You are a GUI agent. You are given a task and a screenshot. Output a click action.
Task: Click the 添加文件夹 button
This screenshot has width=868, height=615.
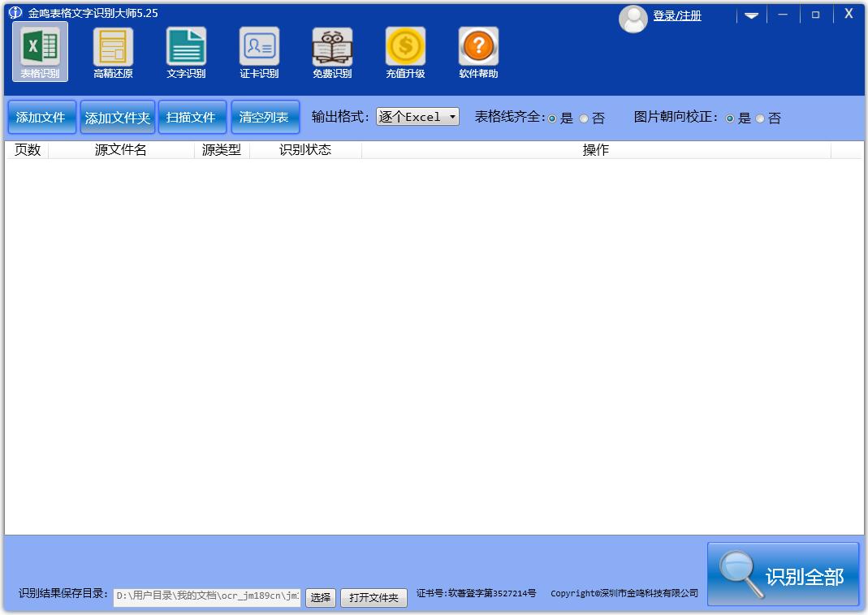(118, 117)
